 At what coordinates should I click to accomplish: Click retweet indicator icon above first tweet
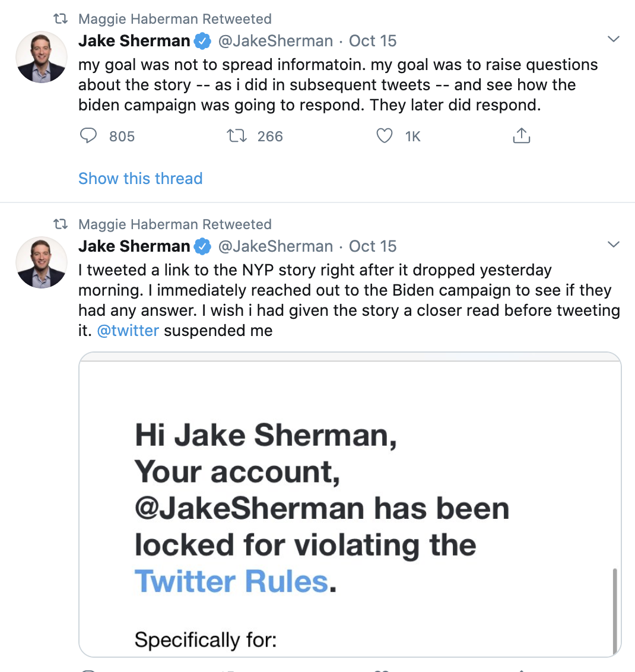[x=61, y=19]
